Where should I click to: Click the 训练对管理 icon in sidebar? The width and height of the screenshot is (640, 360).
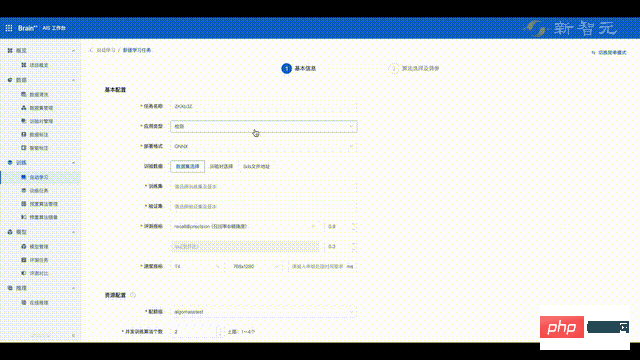pos(24,121)
